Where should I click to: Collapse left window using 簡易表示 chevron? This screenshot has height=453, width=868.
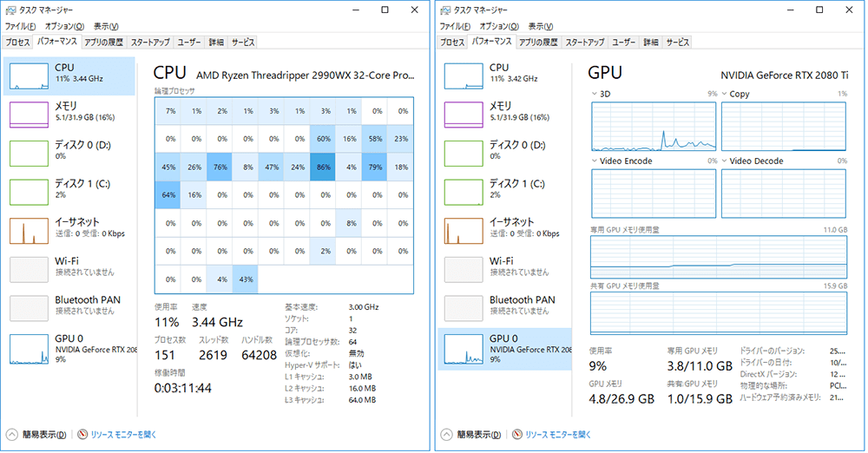12,434
